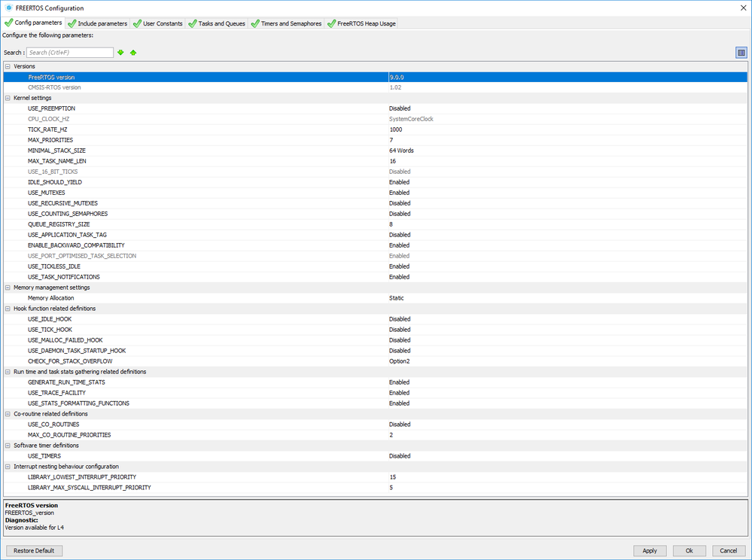The height and width of the screenshot is (560, 752).
Task: Collapse Software timer definitions section
Action: pyautogui.click(x=8, y=446)
